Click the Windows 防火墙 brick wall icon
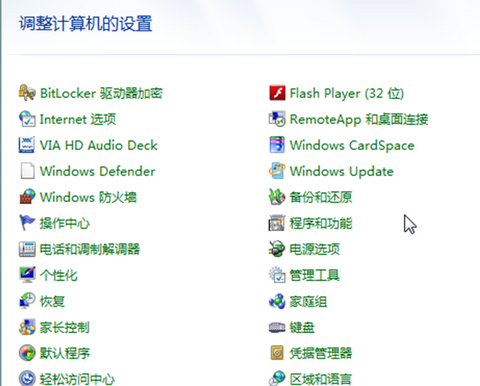This screenshot has width=480, height=386. tap(27, 197)
